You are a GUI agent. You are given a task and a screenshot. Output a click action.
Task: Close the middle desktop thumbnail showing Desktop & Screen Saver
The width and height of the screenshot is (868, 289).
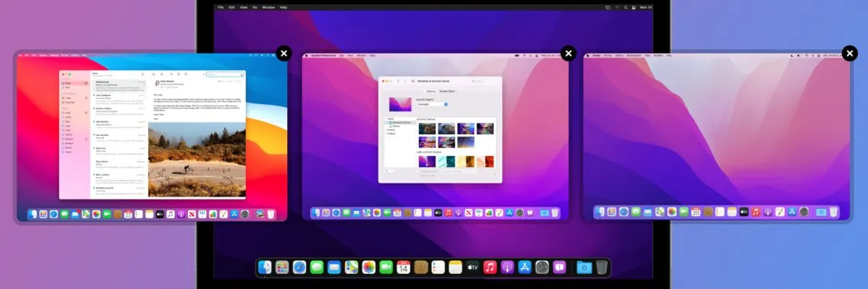(x=569, y=53)
